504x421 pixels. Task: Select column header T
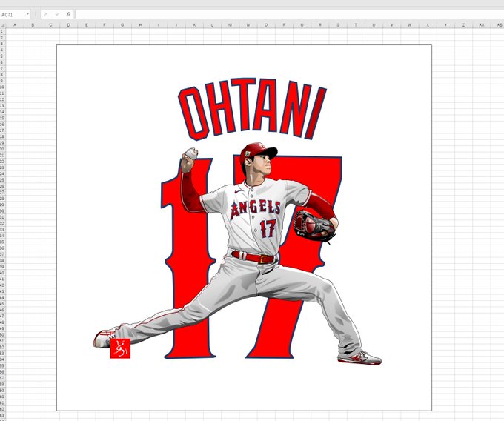[356, 25]
